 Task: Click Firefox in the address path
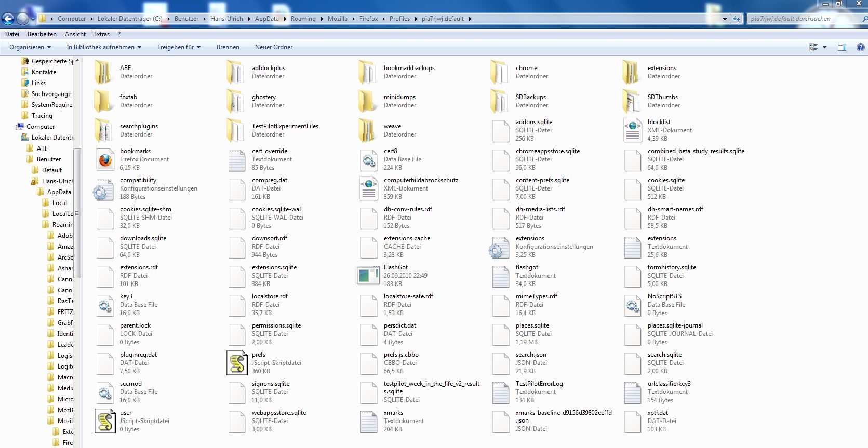click(369, 19)
